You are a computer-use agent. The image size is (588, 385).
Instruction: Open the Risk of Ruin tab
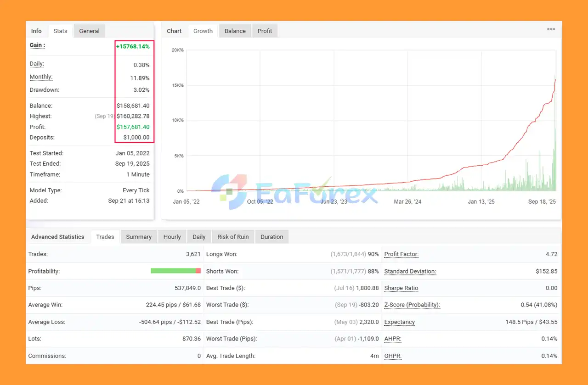tap(233, 237)
